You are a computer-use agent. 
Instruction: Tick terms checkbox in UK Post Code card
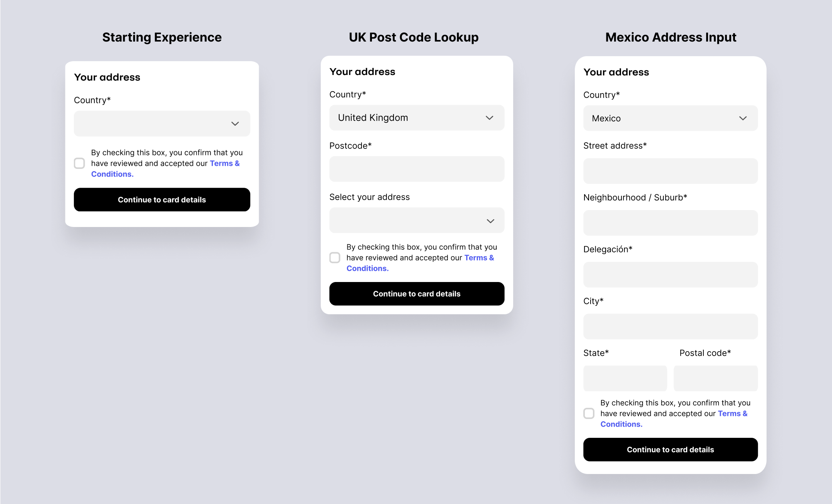(335, 258)
